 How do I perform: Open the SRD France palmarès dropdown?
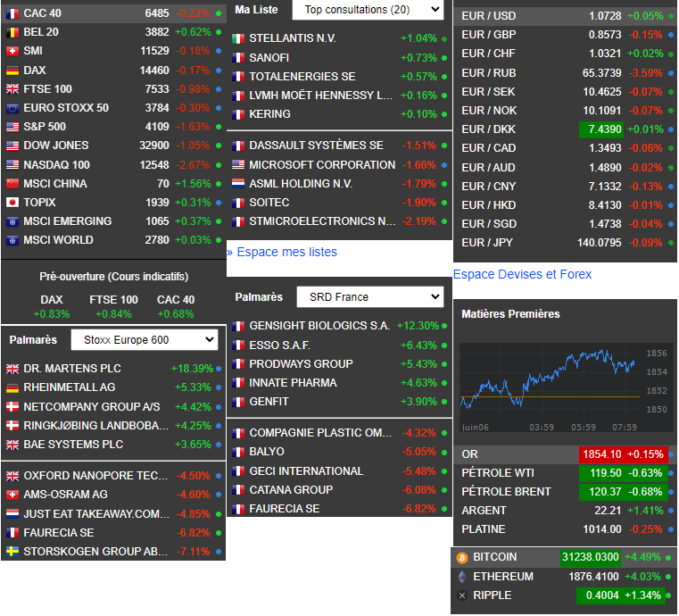coord(370,297)
